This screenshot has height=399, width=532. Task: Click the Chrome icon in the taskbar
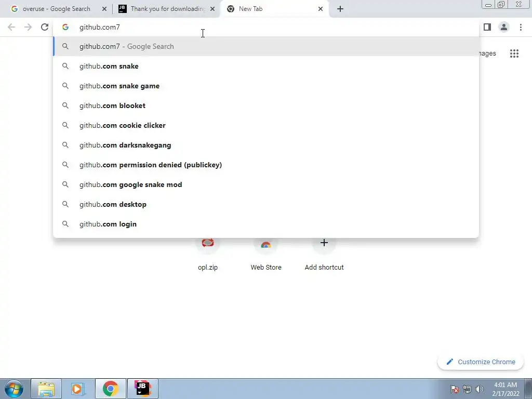pos(110,389)
